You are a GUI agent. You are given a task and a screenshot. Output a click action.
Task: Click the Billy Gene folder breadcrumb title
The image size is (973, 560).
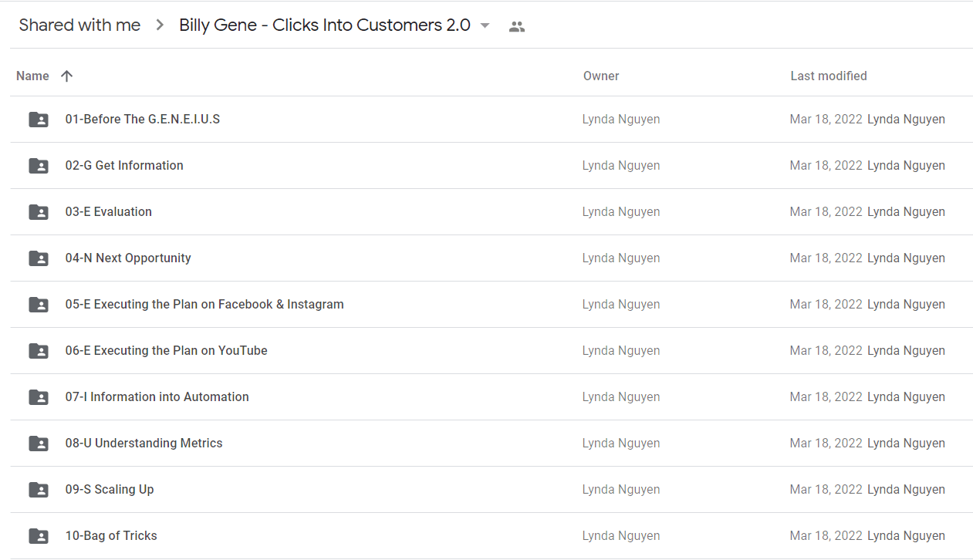coord(325,25)
